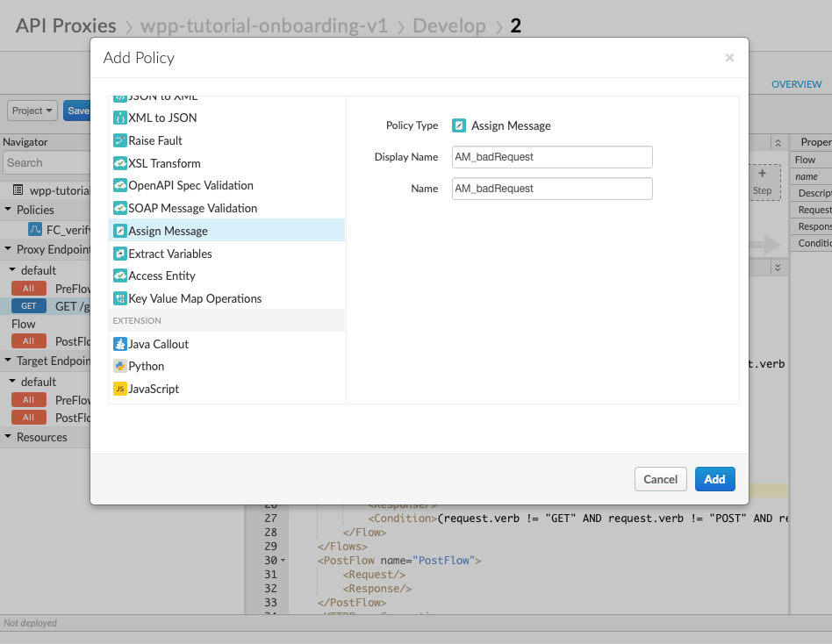Pick the XSL Transform policy icon

(x=120, y=163)
